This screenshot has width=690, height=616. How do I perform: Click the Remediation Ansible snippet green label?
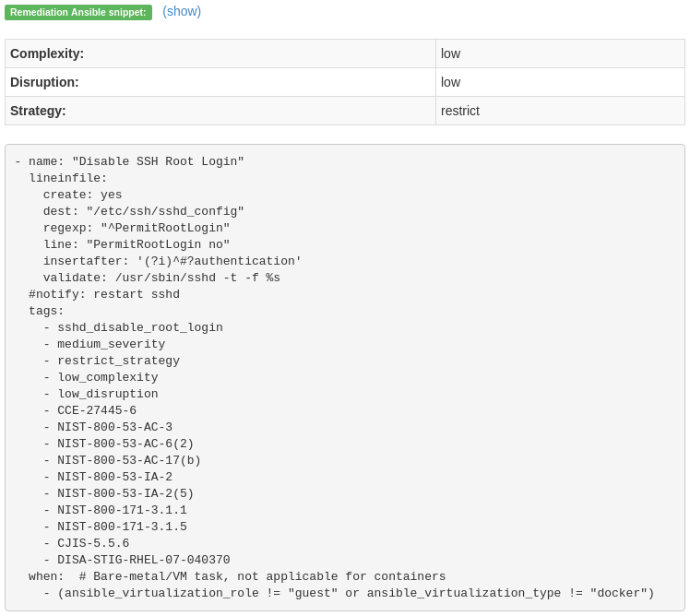78,12
